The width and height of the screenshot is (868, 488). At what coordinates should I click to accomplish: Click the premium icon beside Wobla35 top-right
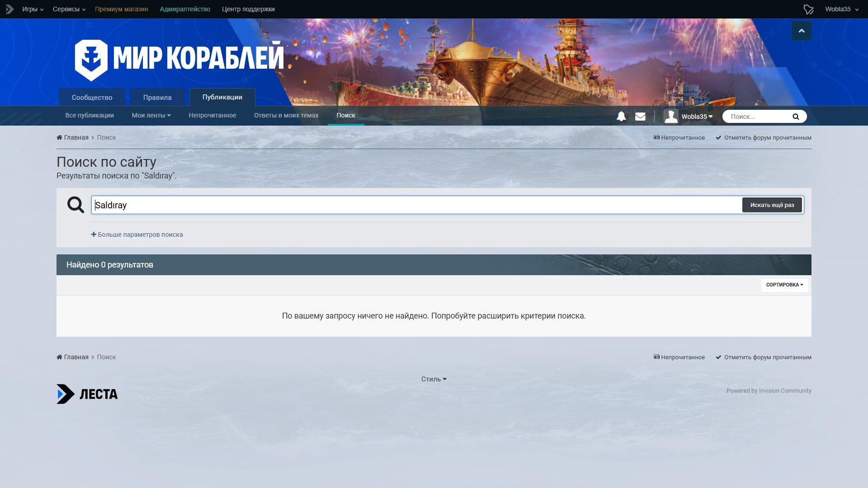pyautogui.click(x=808, y=9)
